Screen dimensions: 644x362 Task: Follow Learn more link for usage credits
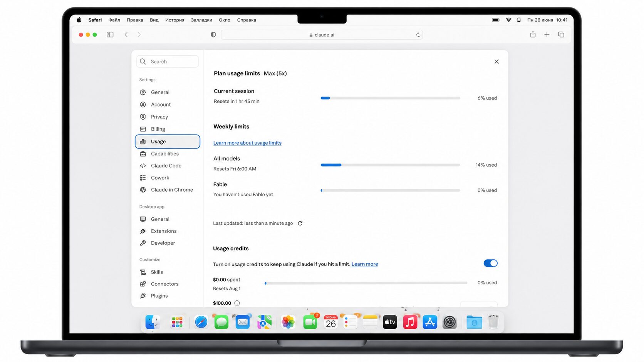tap(365, 264)
